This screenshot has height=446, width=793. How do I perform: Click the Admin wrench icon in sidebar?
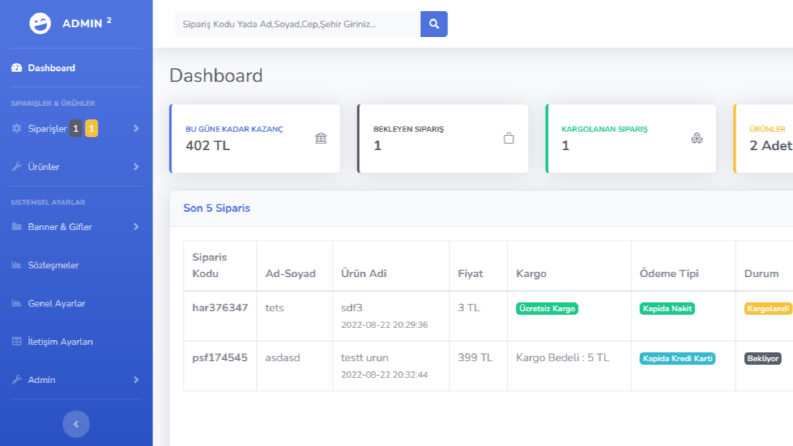coord(17,379)
